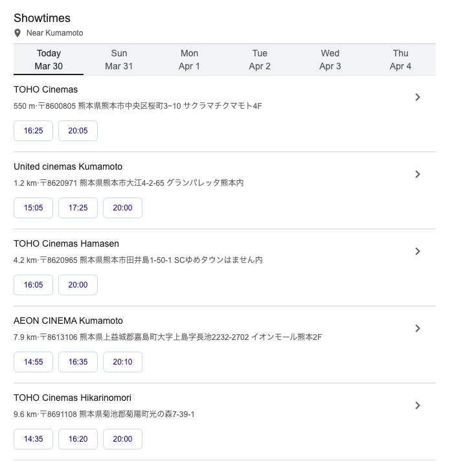View Wed Apr 3 showtimes tab
The height and width of the screenshot is (476, 452).
click(x=330, y=60)
